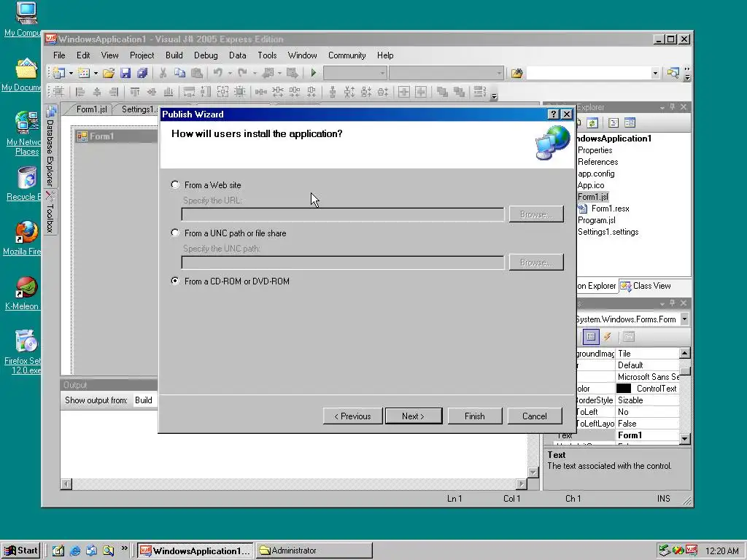Click the Events lightning bolt icon
This screenshot has height=560, width=747.
[x=608, y=337]
